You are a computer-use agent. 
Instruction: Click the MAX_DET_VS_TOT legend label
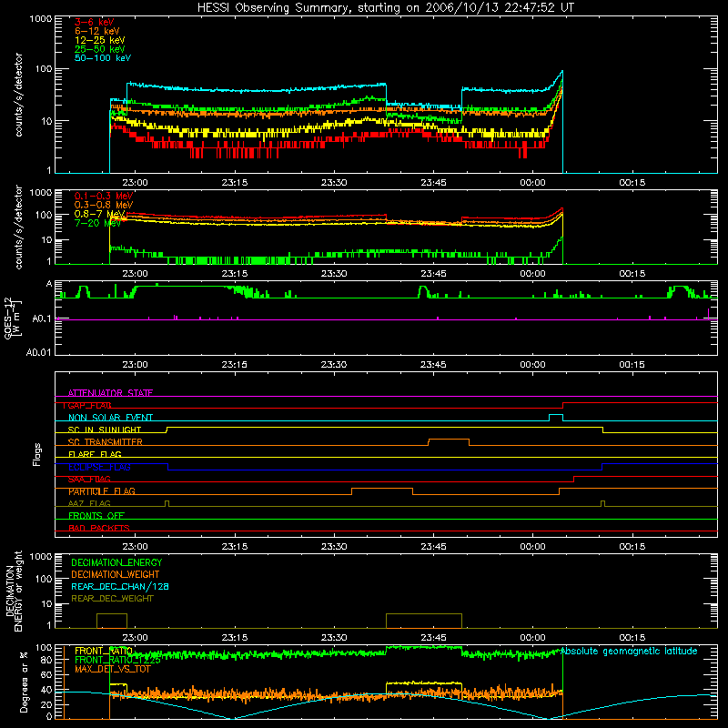coord(112,669)
